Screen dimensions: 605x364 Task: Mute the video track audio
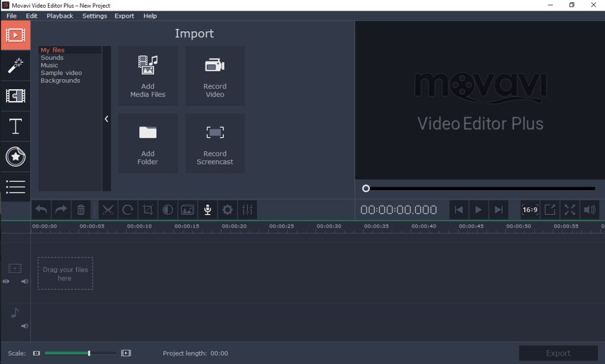[24, 281]
